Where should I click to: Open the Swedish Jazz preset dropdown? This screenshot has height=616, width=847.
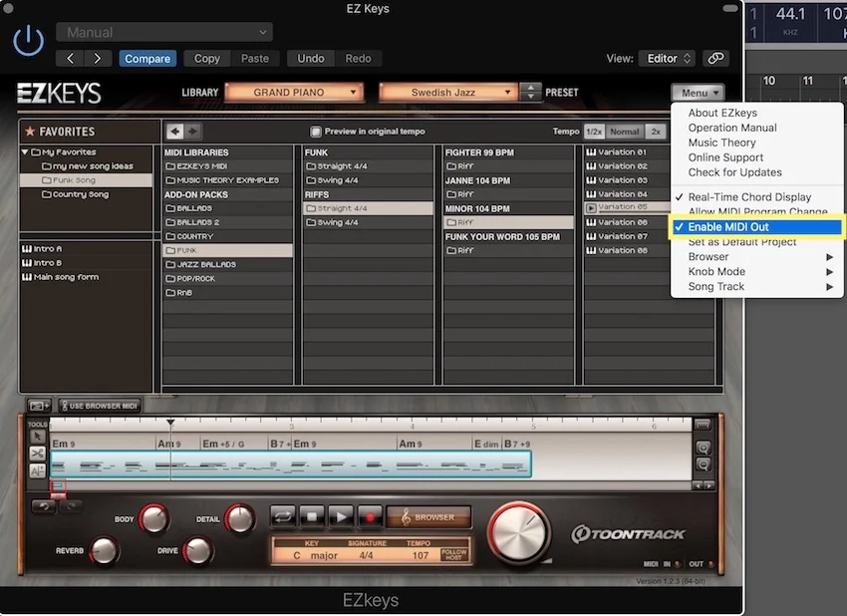(447, 93)
